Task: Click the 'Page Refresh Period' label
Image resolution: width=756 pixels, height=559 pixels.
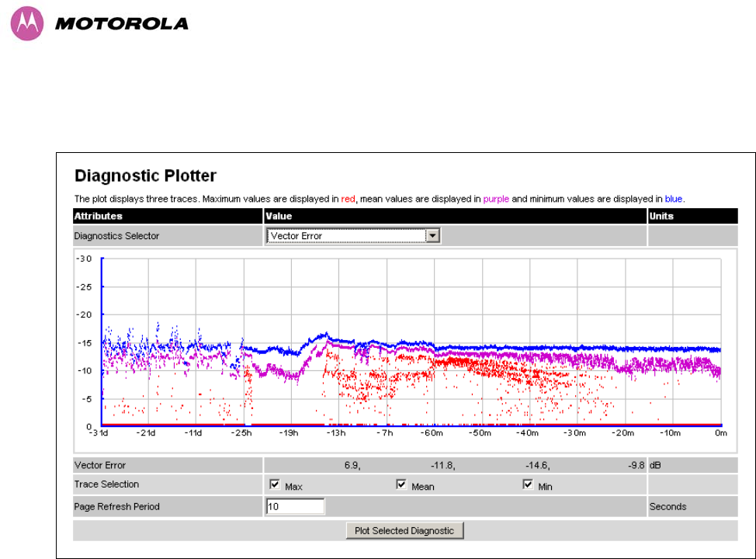Action: (116, 506)
